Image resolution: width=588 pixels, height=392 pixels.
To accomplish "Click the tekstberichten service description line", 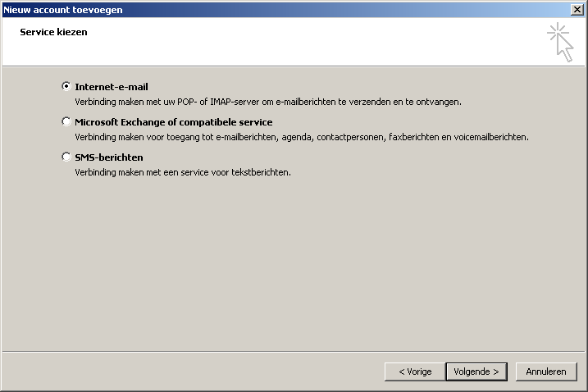I will (183, 173).
